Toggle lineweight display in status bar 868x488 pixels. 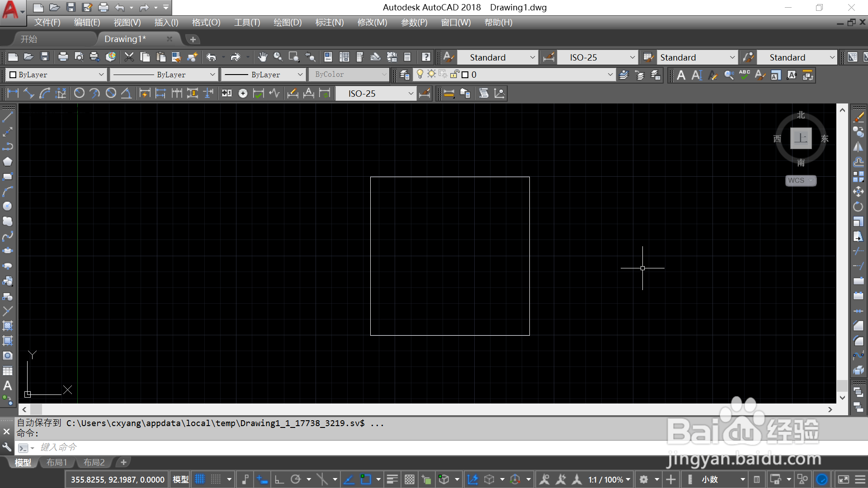coord(392,479)
